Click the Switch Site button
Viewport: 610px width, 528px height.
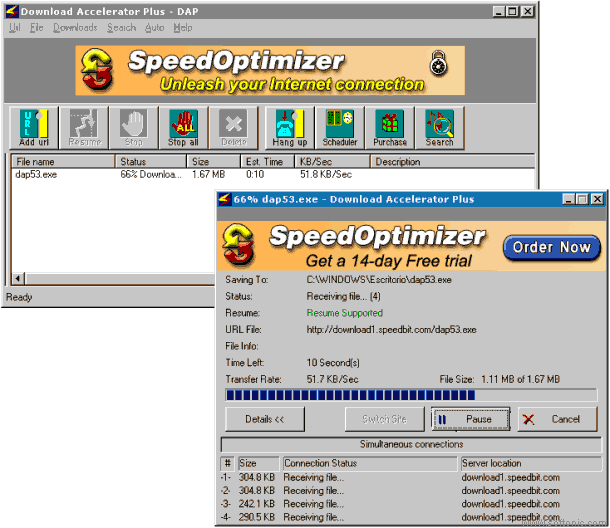384,419
